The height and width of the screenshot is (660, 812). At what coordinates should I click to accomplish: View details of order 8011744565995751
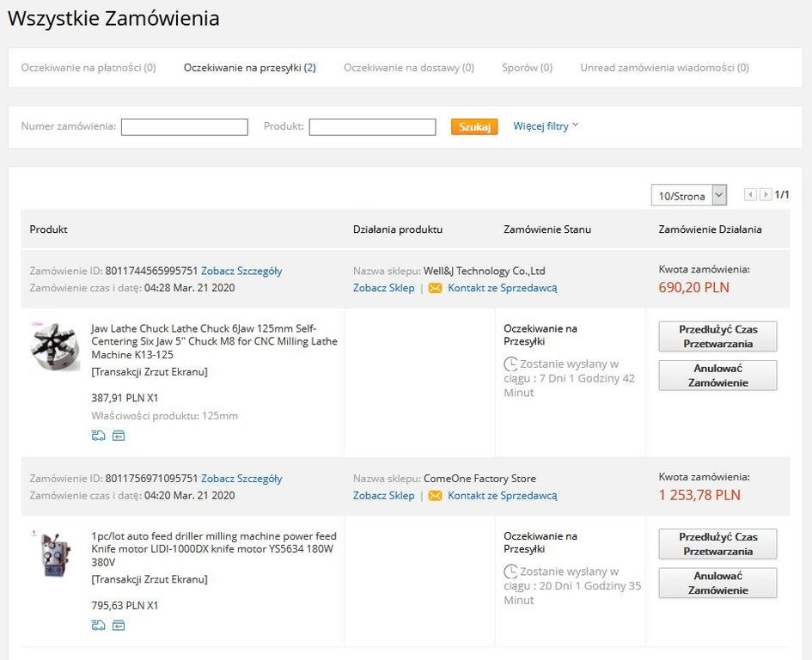tap(241, 271)
